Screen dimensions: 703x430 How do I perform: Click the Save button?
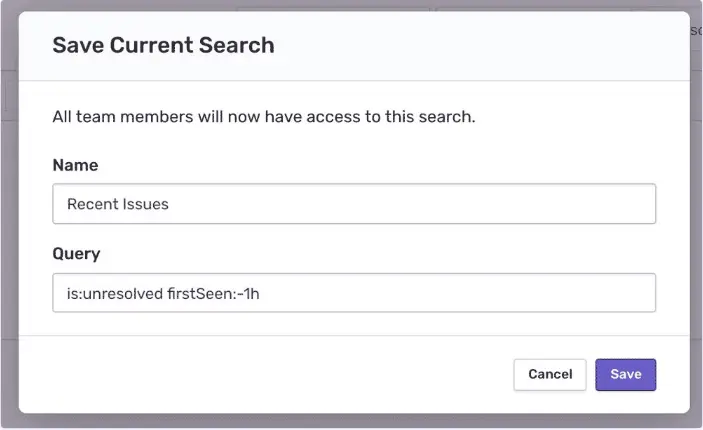tap(625, 374)
